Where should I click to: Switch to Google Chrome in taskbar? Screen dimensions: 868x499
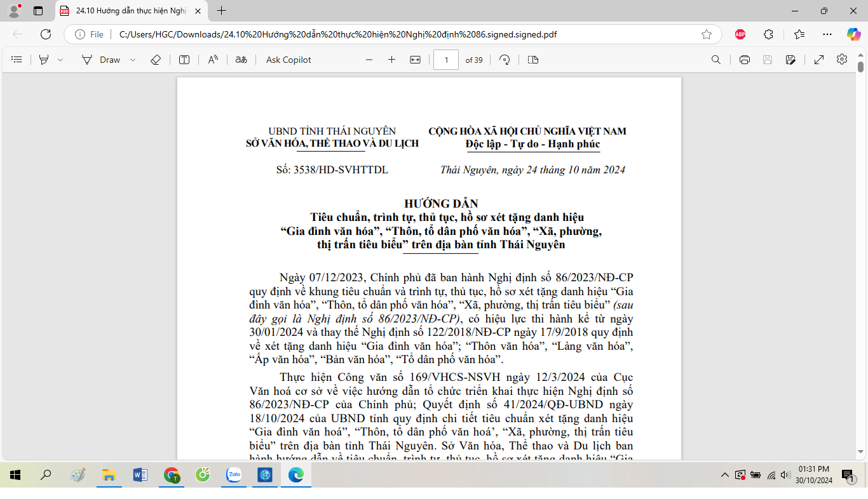pos(172,475)
